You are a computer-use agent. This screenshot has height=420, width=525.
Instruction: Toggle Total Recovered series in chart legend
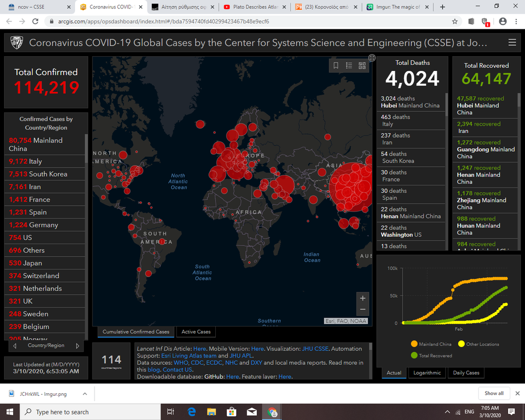pos(431,355)
